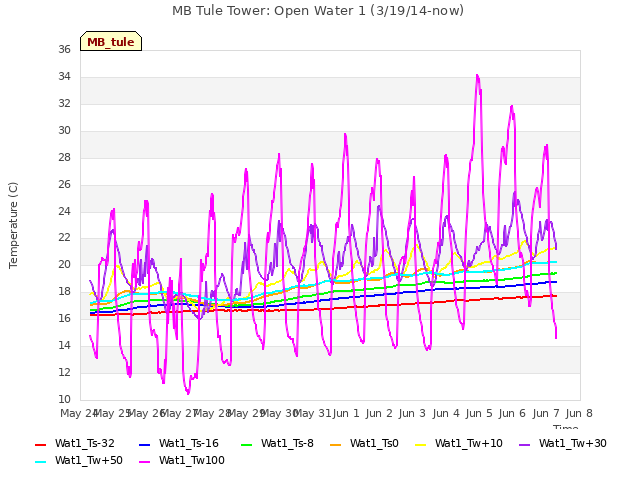Click the magenta Wat1_Tw100 legend swatch
Image resolution: width=640 pixels, height=480 pixels.
coord(144,462)
